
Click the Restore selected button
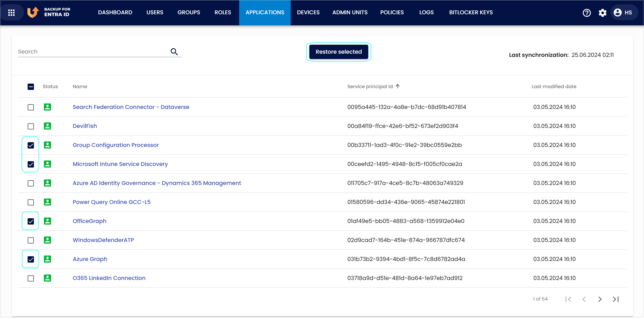click(x=339, y=52)
